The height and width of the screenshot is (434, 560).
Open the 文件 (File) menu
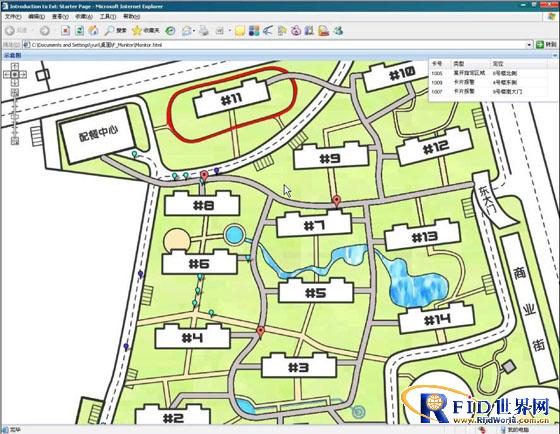click(13, 16)
